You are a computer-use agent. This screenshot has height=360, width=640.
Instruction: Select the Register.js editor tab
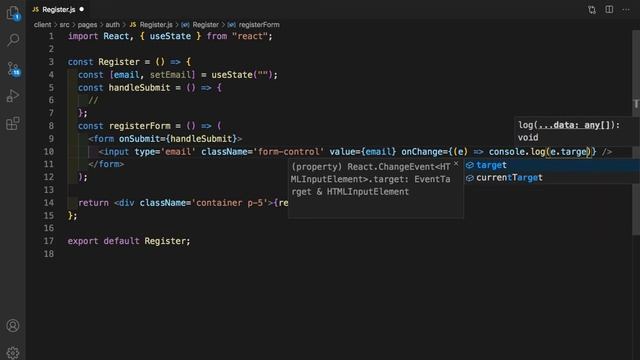[58, 9]
